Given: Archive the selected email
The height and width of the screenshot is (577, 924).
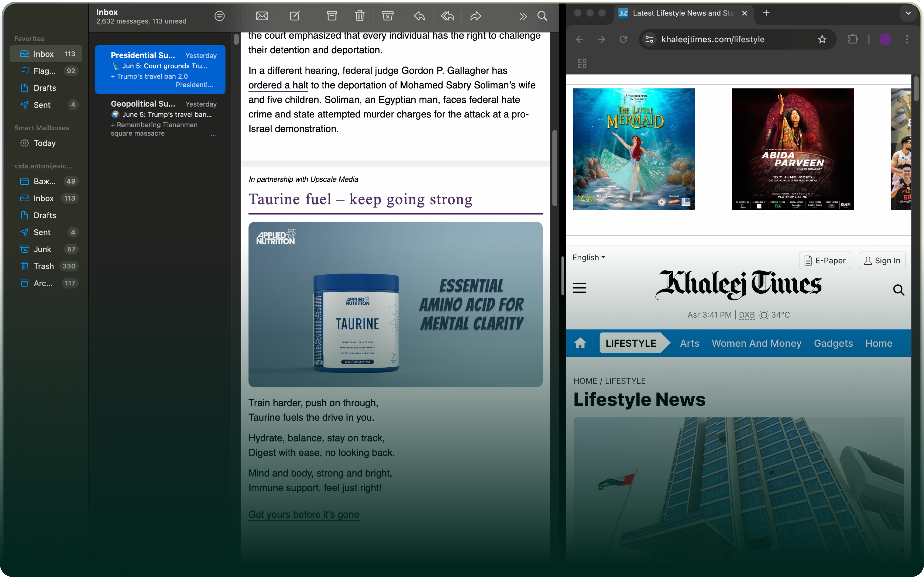Looking at the screenshot, I should [x=332, y=16].
